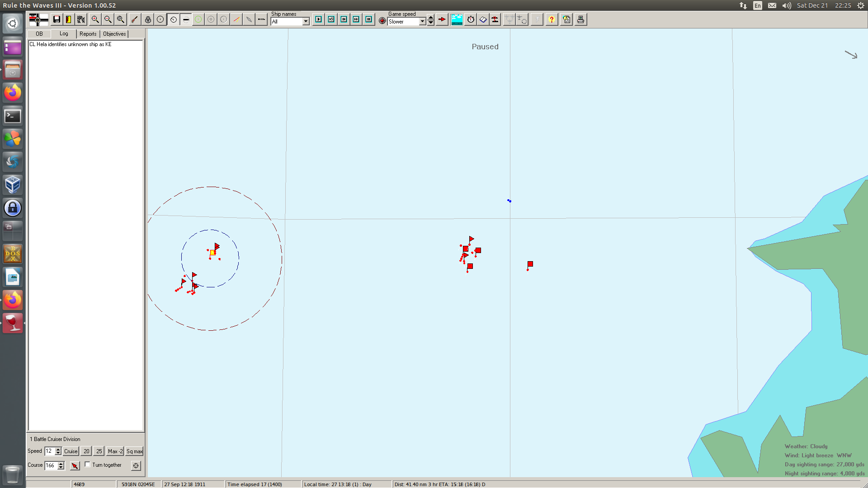Pause the game with the pause button
This screenshot has width=868, height=488.
point(369,19)
